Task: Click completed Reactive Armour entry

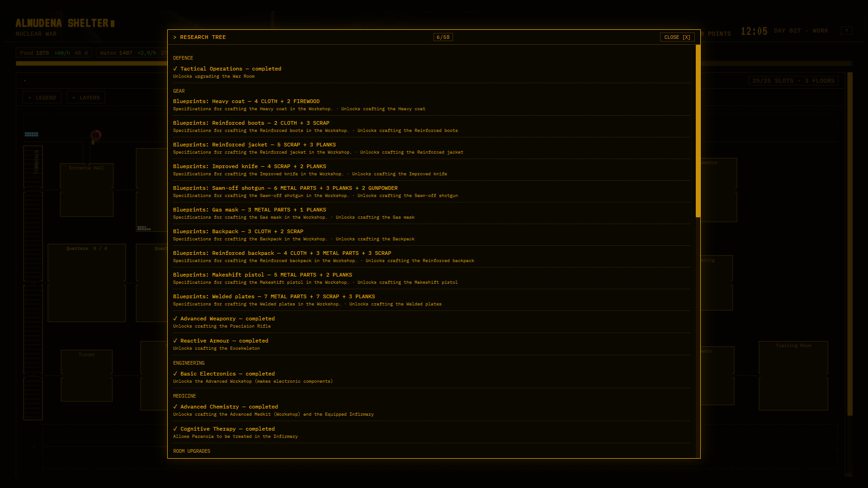Action: (431, 344)
